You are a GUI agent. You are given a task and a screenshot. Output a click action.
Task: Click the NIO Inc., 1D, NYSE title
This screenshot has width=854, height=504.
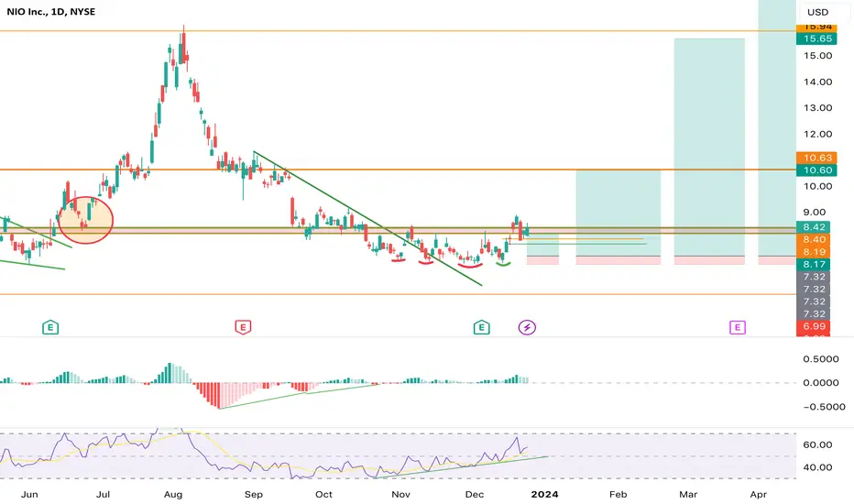click(x=51, y=11)
